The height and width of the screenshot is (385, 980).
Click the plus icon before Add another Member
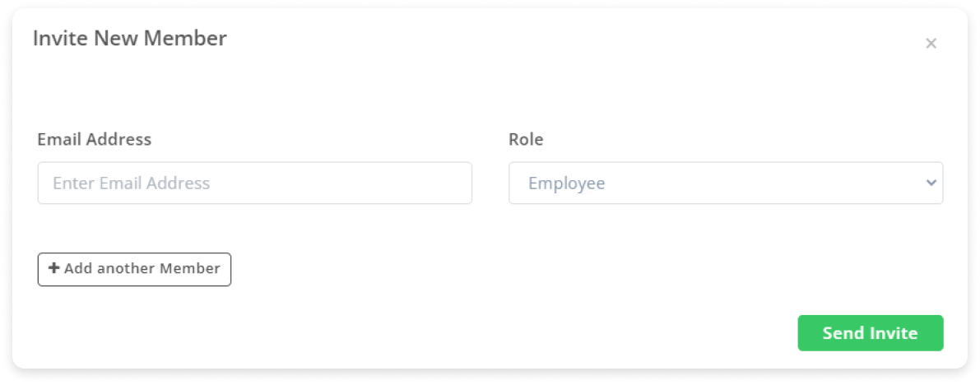click(54, 268)
